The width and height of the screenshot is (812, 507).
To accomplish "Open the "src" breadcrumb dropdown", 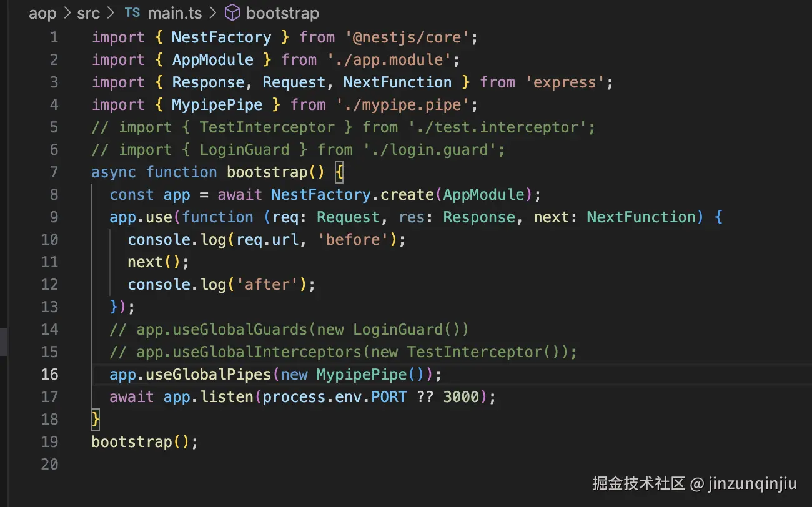I will (88, 12).
